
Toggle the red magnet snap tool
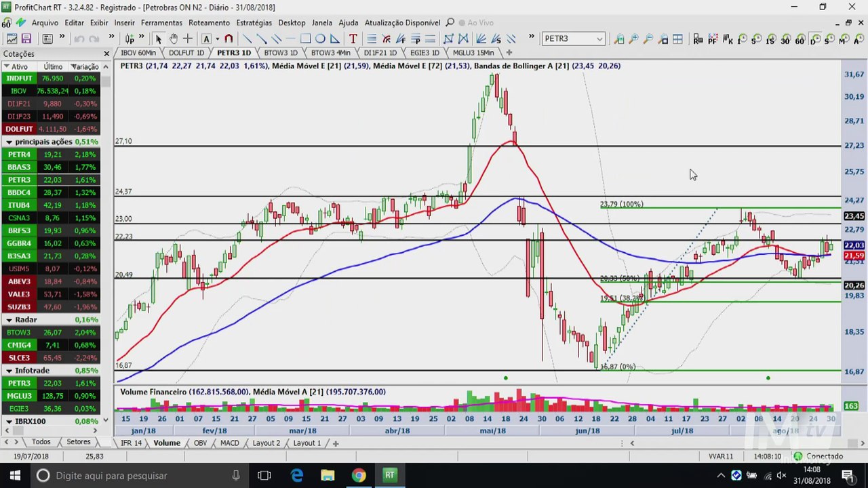pos(229,39)
